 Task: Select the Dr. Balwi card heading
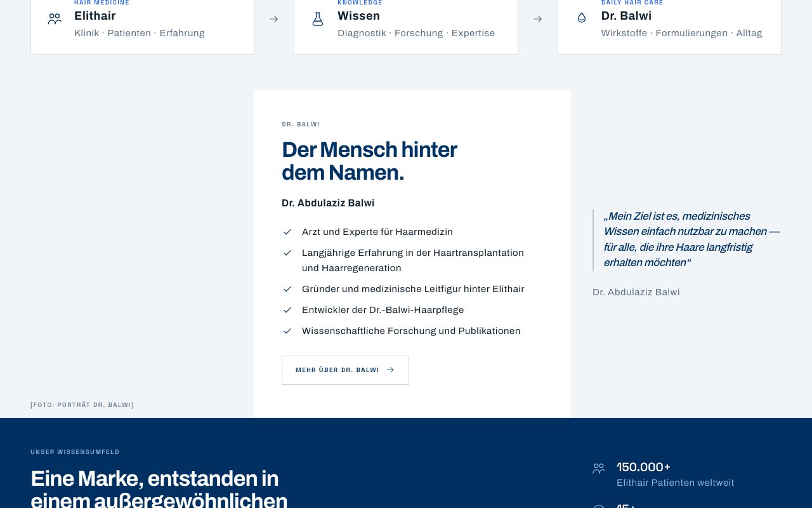point(627,16)
